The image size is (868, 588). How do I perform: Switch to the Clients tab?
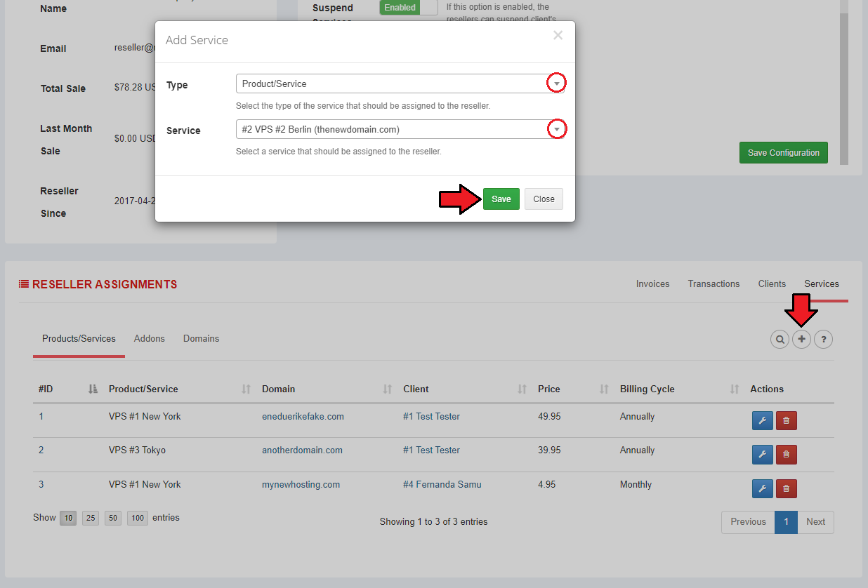[x=772, y=283]
